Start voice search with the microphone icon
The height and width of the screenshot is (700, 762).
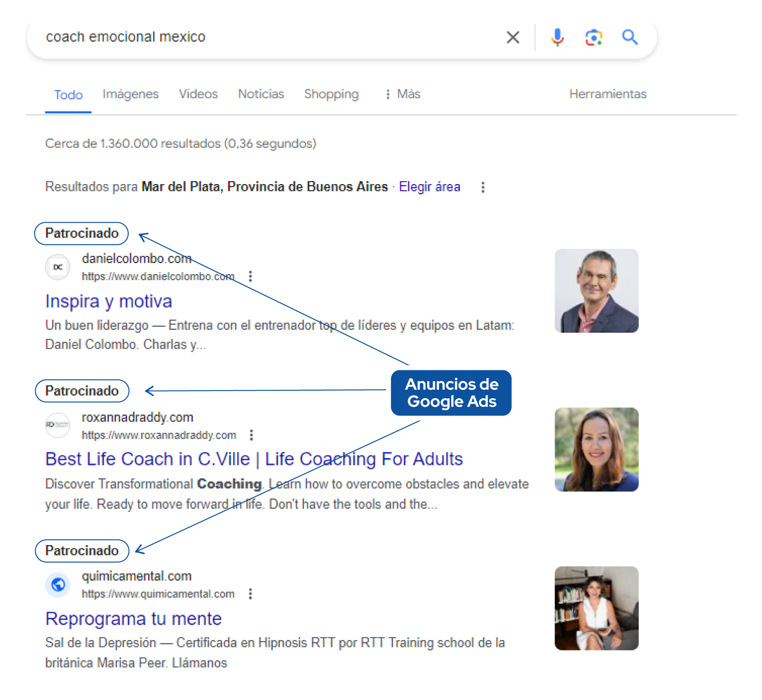pos(558,37)
